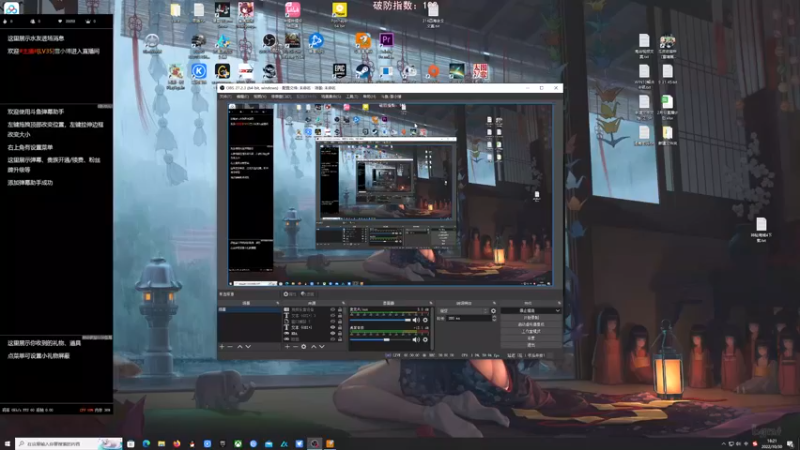Undock the Scene Transitions panel header icon
The height and width of the screenshot is (450, 800).
click(494, 303)
